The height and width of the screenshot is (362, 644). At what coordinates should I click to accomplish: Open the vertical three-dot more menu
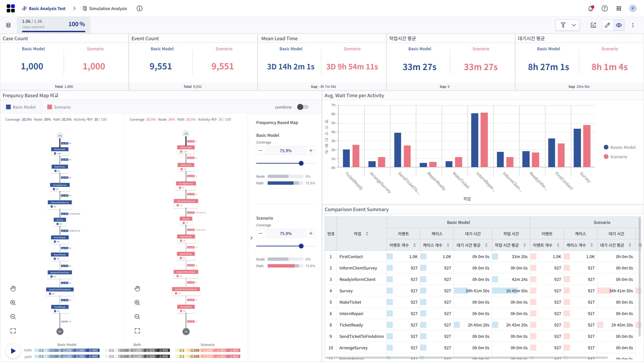coord(633,25)
